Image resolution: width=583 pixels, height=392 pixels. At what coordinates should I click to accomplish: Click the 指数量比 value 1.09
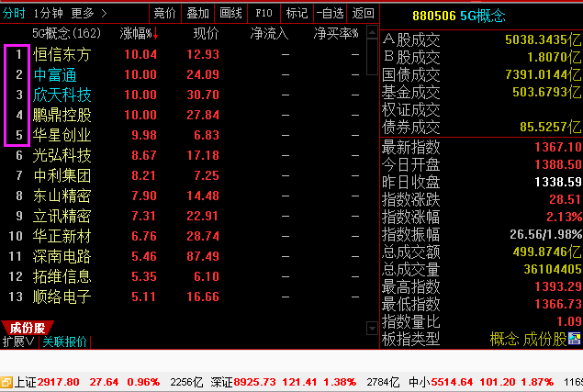569,321
